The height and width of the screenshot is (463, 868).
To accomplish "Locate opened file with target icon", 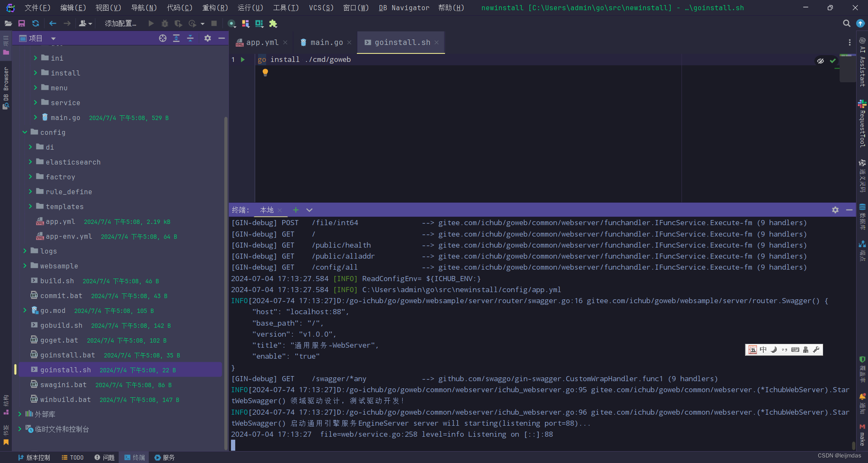I will (x=163, y=38).
